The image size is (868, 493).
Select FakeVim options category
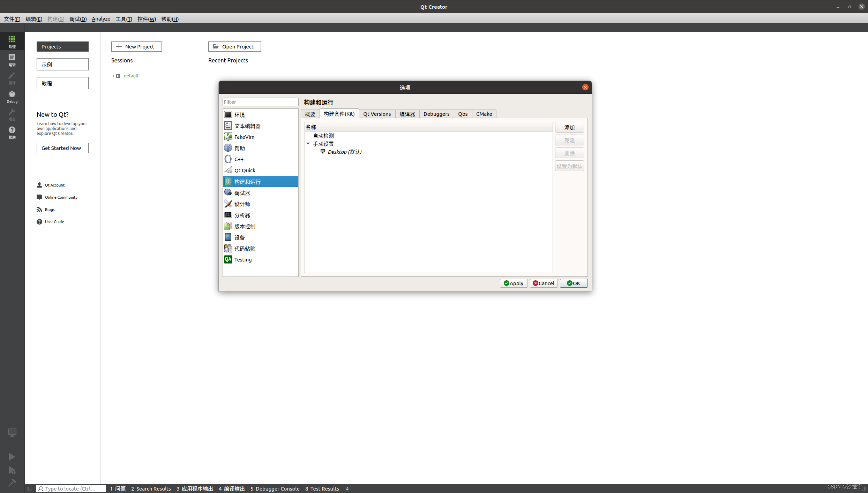244,137
